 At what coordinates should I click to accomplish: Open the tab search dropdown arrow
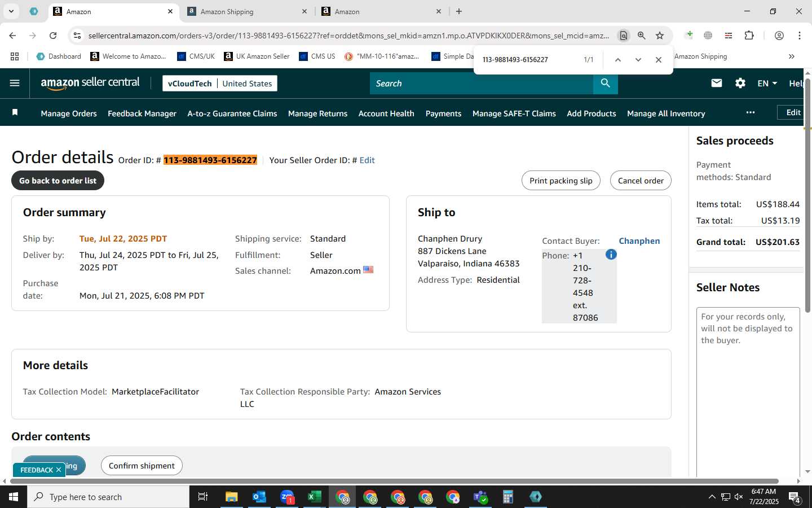[11, 11]
